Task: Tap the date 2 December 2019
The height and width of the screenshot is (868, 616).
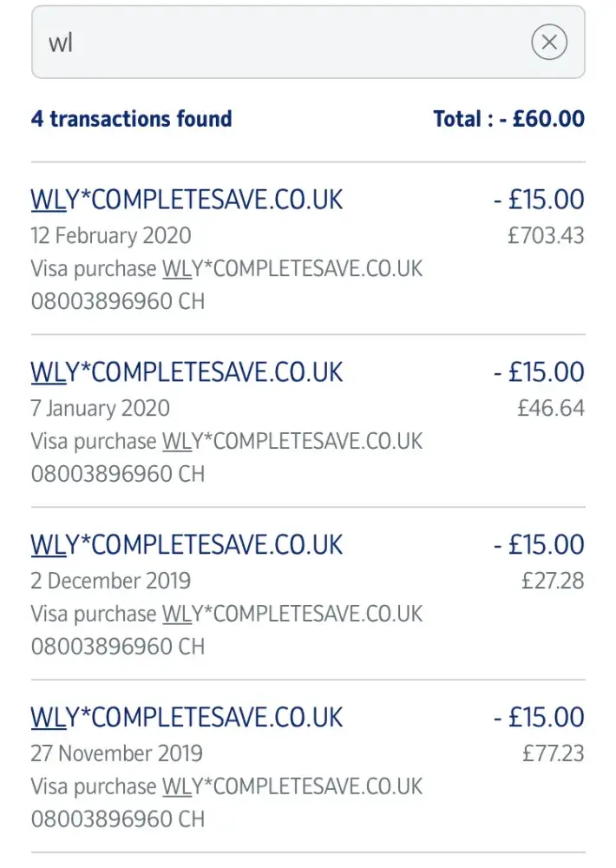Action: click(x=111, y=581)
